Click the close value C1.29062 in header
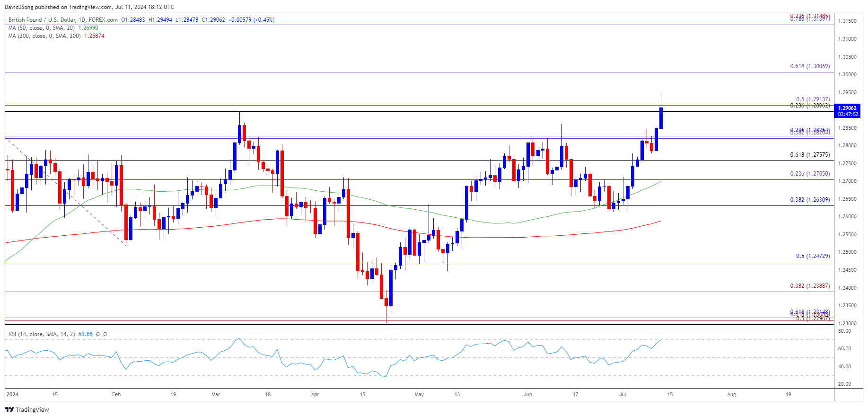Screen dimensions: 868x418 click(x=213, y=20)
